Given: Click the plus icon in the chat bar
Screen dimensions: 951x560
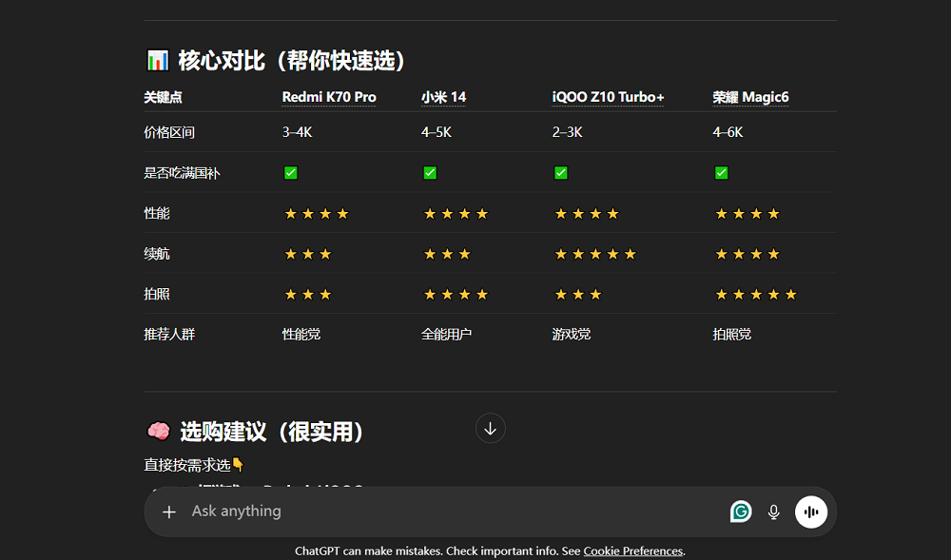Looking at the screenshot, I should [169, 512].
